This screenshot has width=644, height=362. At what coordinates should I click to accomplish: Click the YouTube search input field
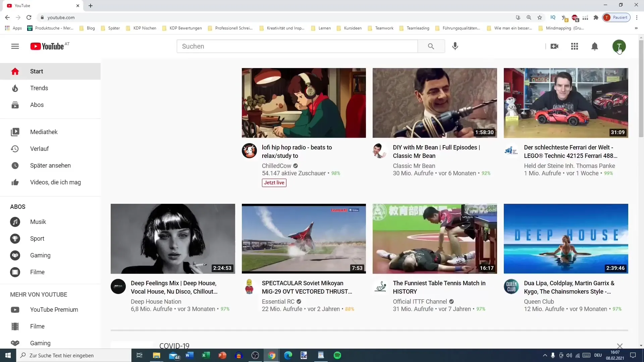click(297, 46)
